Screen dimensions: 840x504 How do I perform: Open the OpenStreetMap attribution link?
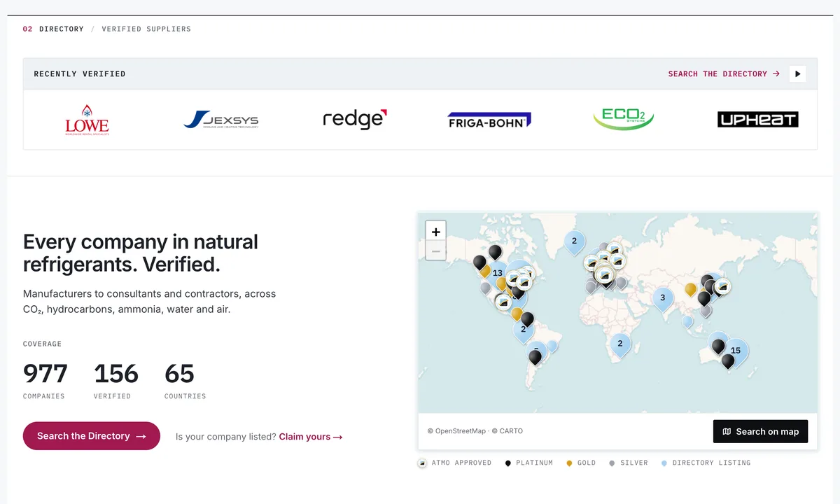[x=456, y=431]
